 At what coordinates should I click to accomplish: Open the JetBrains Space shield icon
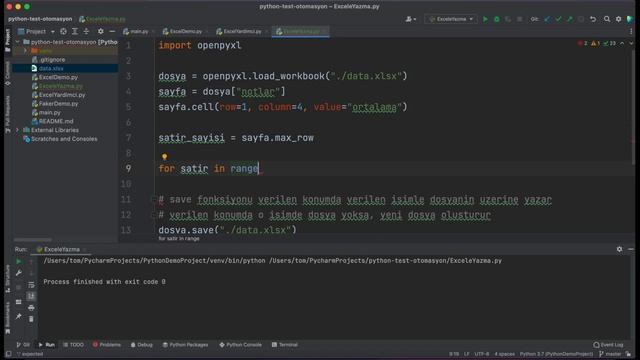[630, 19]
